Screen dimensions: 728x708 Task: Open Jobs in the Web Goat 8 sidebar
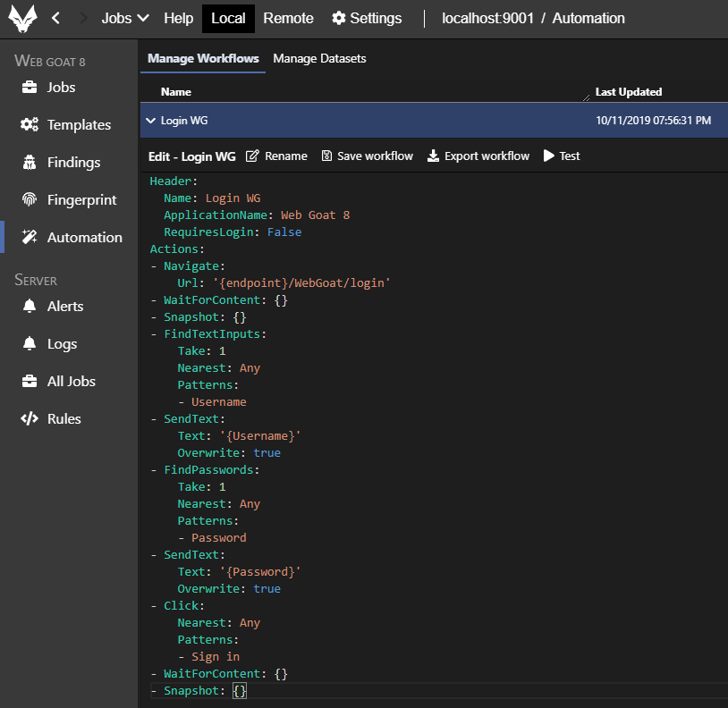(61, 88)
